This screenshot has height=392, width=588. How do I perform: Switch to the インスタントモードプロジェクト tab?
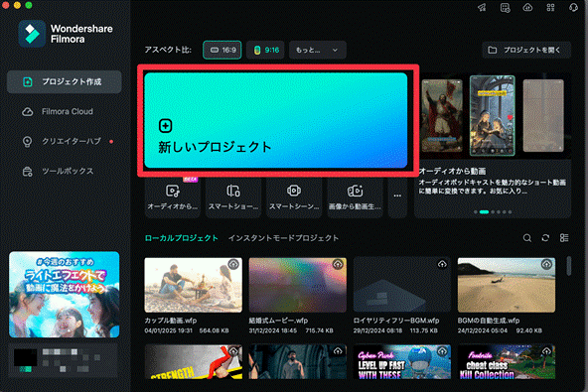pos(283,238)
